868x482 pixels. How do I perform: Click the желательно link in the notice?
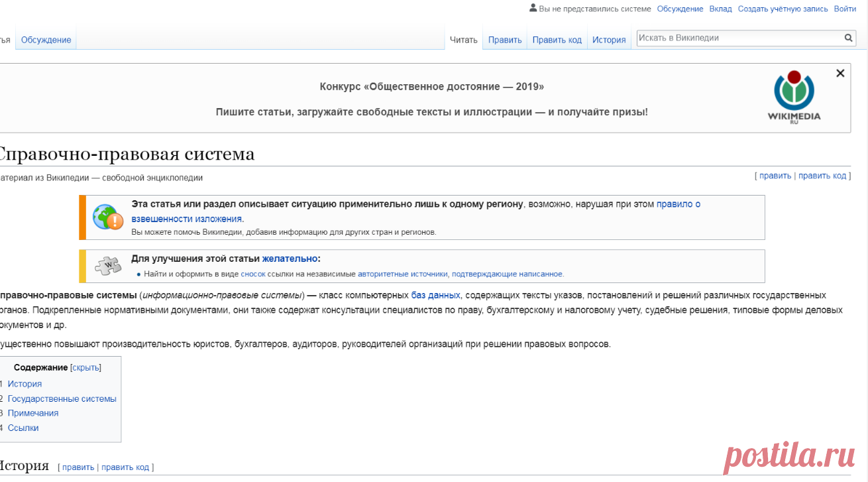point(290,259)
